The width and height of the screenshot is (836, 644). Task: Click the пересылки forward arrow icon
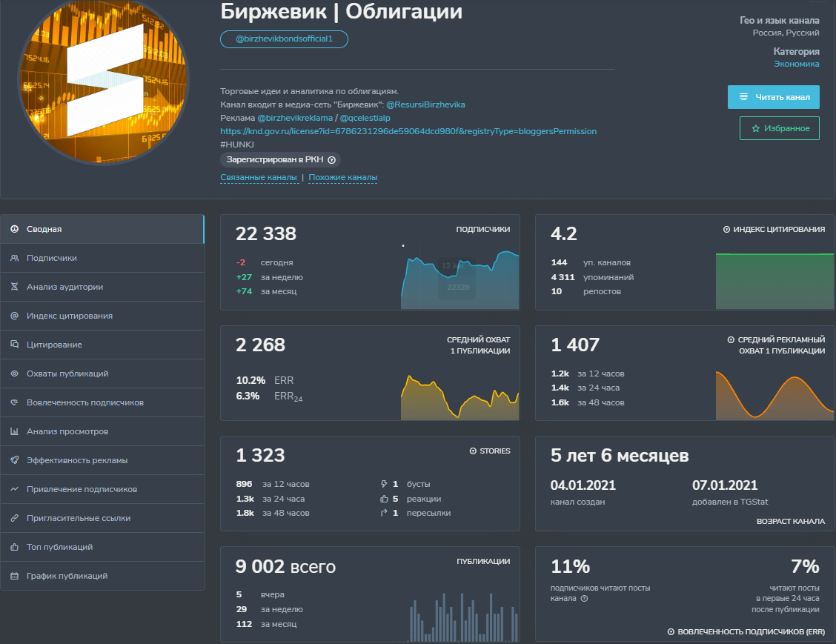coord(384,513)
